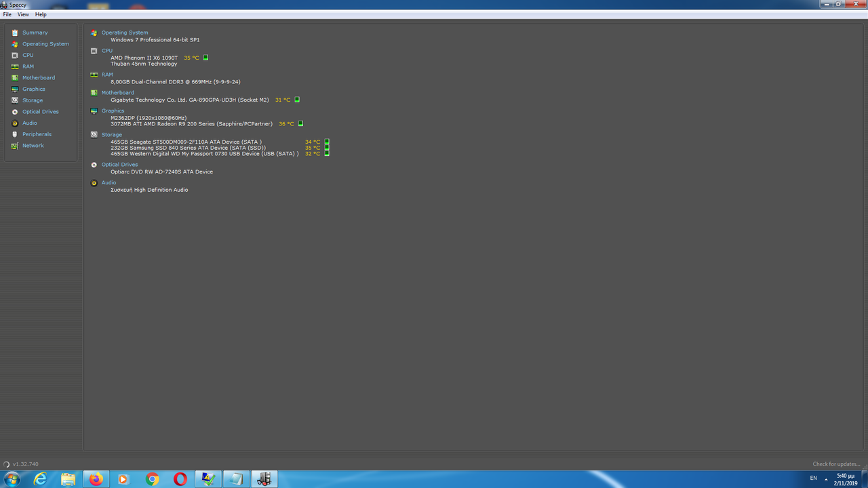
Task: Click the green indicator beside WD Passport 32 °C
Action: click(x=327, y=153)
